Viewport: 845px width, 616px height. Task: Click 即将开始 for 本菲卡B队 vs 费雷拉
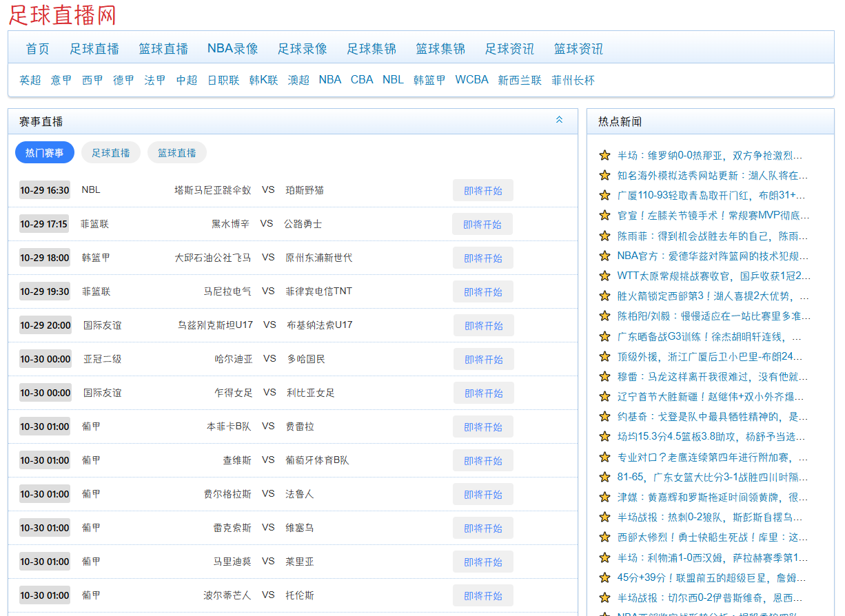(x=483, y=427)
